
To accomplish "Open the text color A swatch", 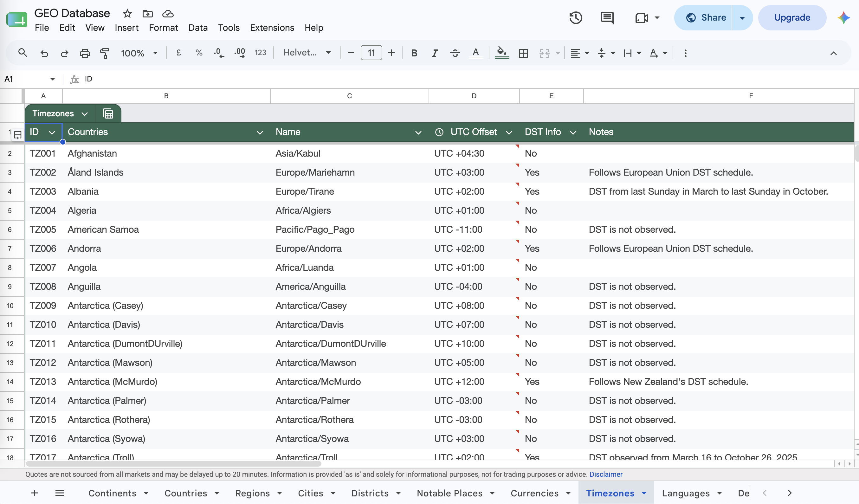I will coord(475,53).
